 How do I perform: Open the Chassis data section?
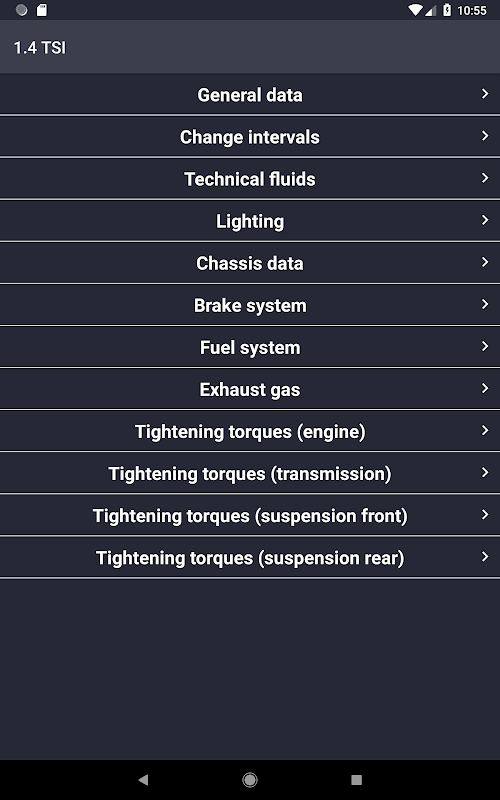250,263
